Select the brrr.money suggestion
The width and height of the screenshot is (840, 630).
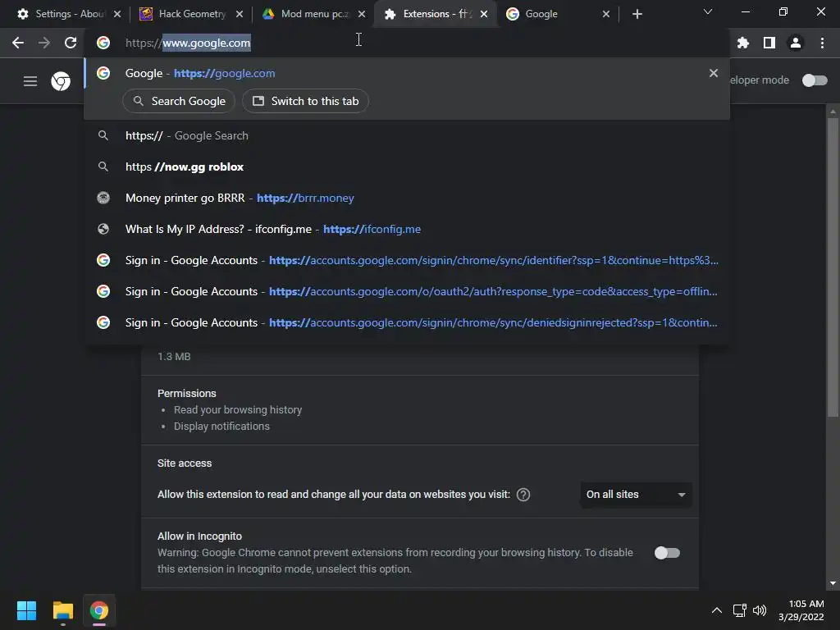[240, 198]
